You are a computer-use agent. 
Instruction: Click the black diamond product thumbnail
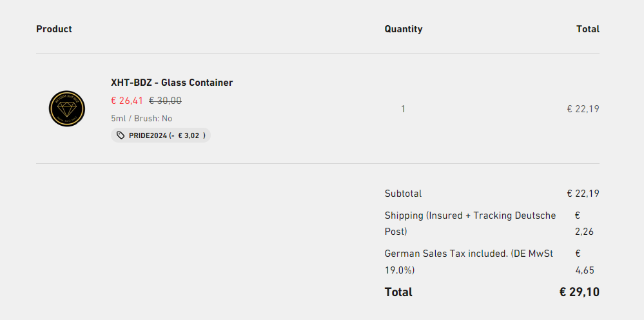(67, 109)
